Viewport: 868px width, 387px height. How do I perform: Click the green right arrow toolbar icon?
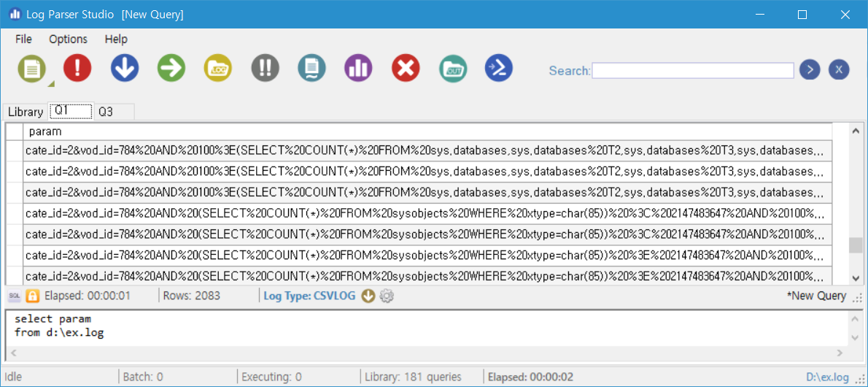[x=171, y=68]
